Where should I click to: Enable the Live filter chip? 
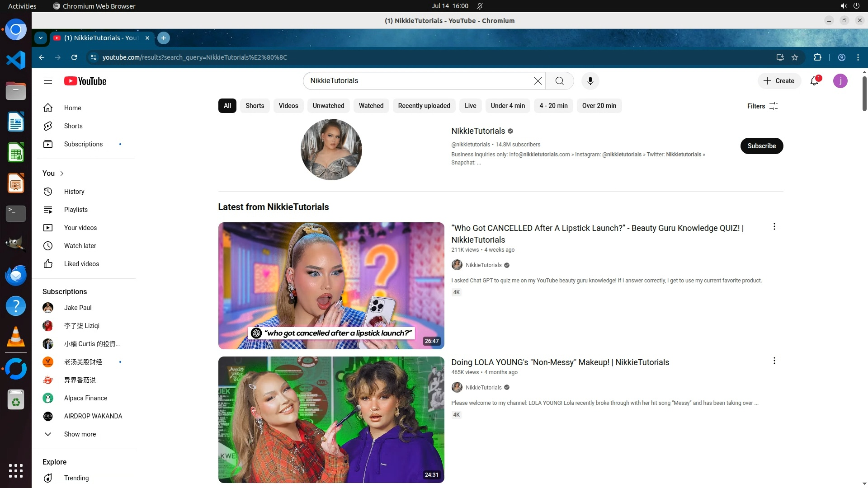[x=470, y=106]
